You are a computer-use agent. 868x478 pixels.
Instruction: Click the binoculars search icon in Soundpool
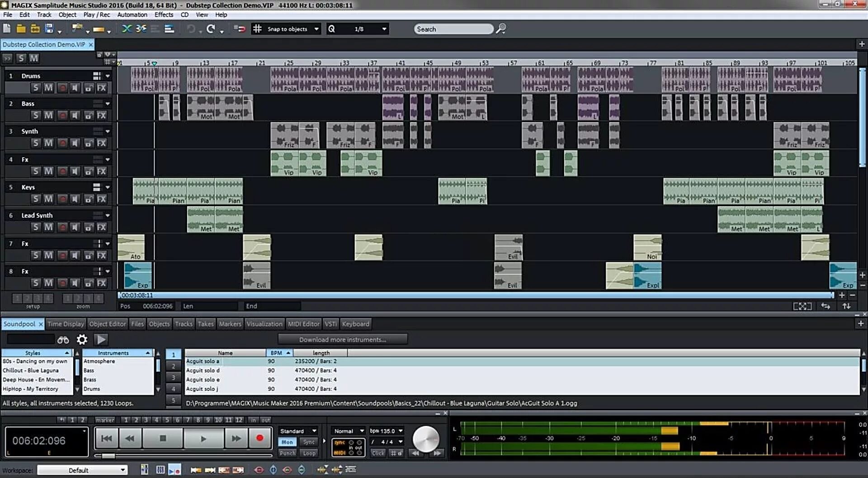click(63, 340)
